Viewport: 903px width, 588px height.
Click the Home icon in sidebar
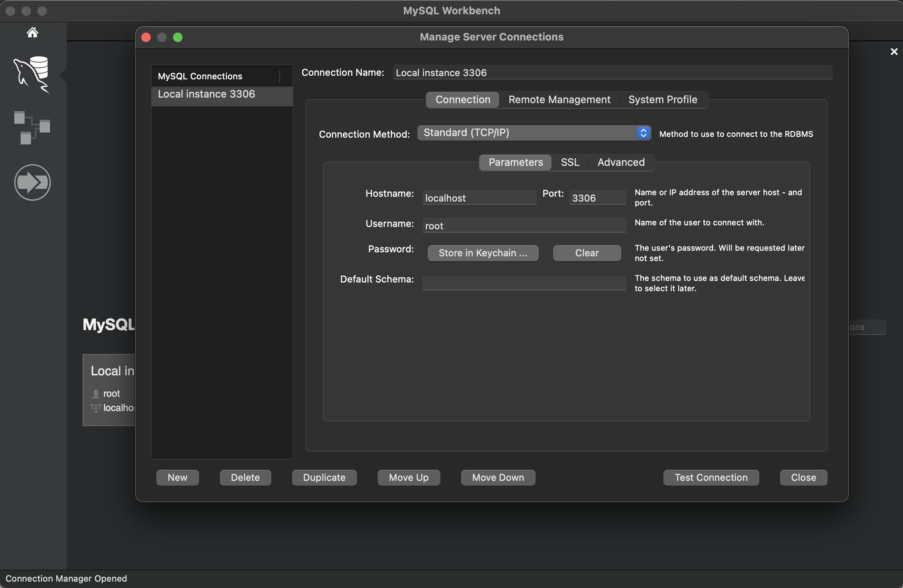[x=33, y=32]
